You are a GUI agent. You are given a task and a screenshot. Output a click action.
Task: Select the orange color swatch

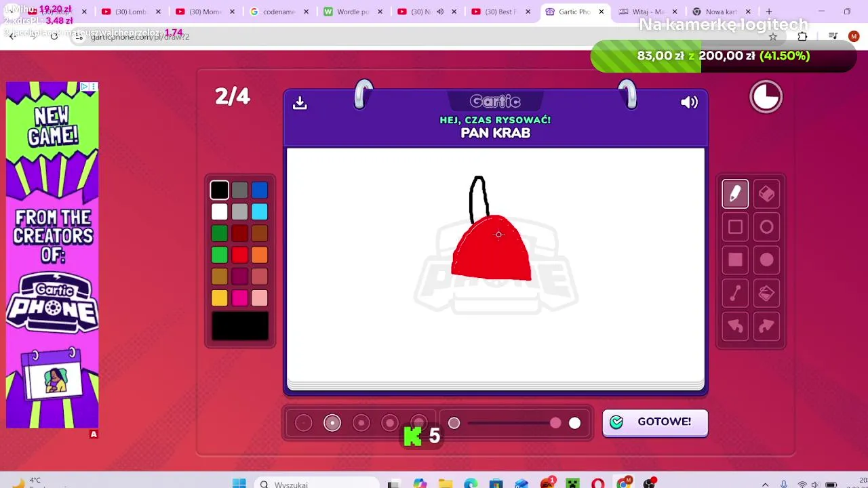click(x=260, y=255)
